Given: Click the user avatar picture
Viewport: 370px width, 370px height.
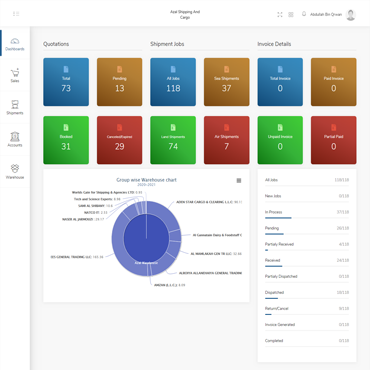Looking at the screenshot, I should click(351, 15).
